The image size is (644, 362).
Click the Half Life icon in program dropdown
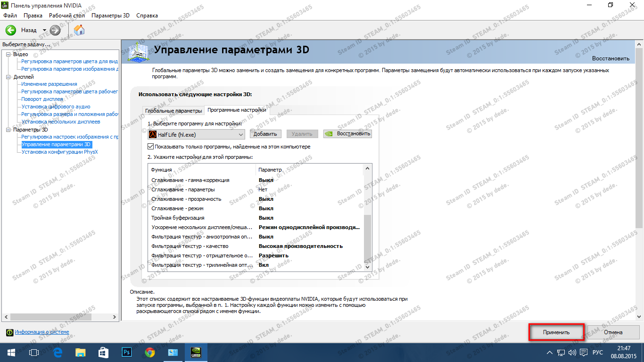[152, 134]
